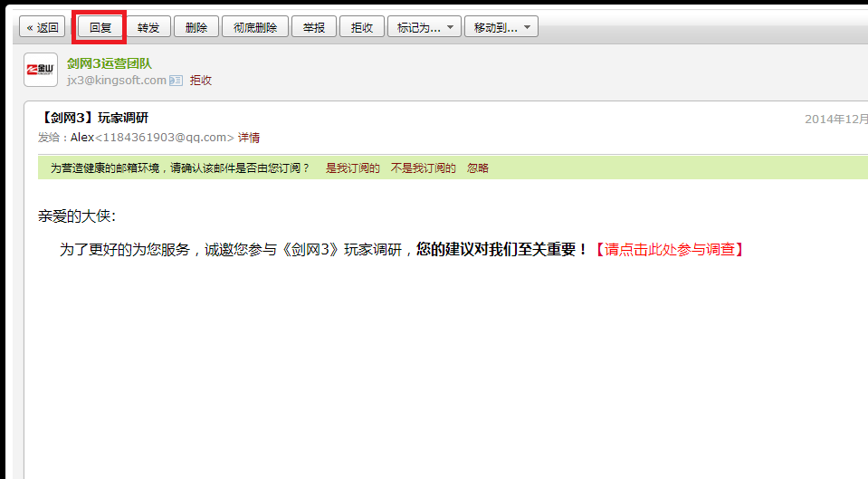Open the 标记为... dropdown

(424, 27)
